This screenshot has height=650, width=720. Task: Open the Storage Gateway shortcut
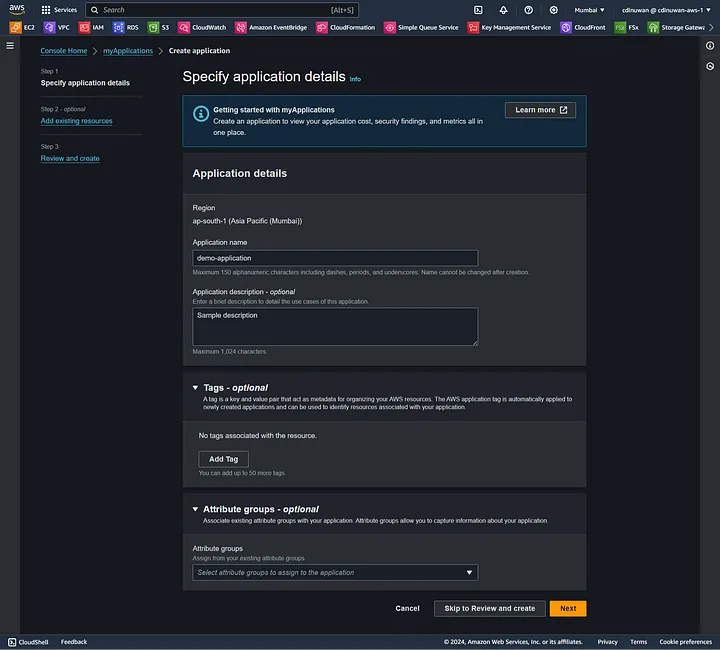coord(676,28)
